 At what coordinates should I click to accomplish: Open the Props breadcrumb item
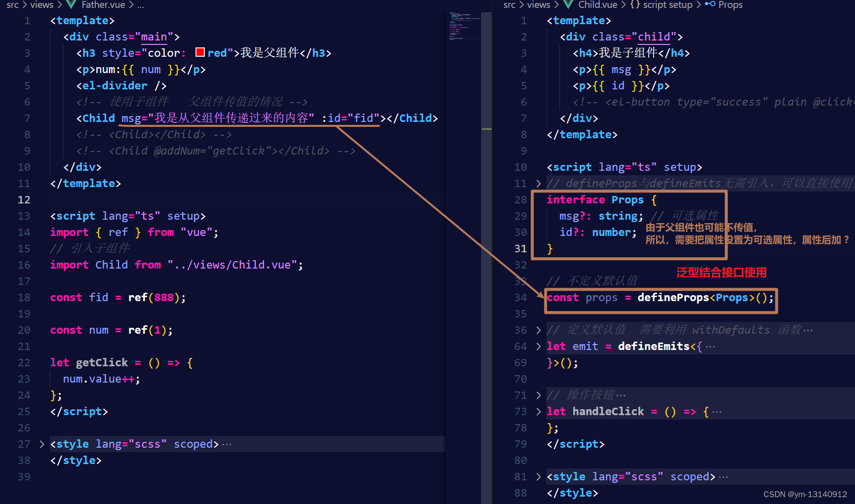pos(731,4)
